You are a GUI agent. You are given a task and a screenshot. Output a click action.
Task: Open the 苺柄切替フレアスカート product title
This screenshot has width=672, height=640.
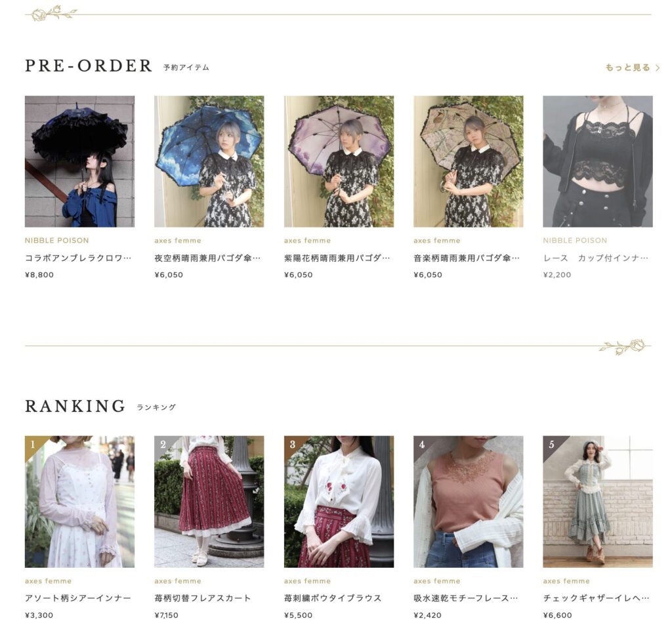point(203,598)
